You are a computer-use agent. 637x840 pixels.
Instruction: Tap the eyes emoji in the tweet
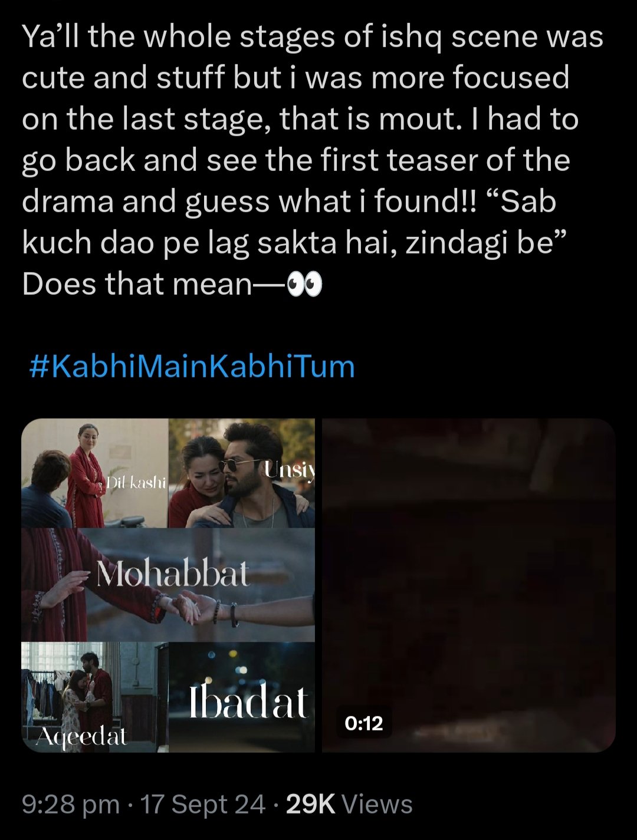pyautogui.click(x=304, y=286)
